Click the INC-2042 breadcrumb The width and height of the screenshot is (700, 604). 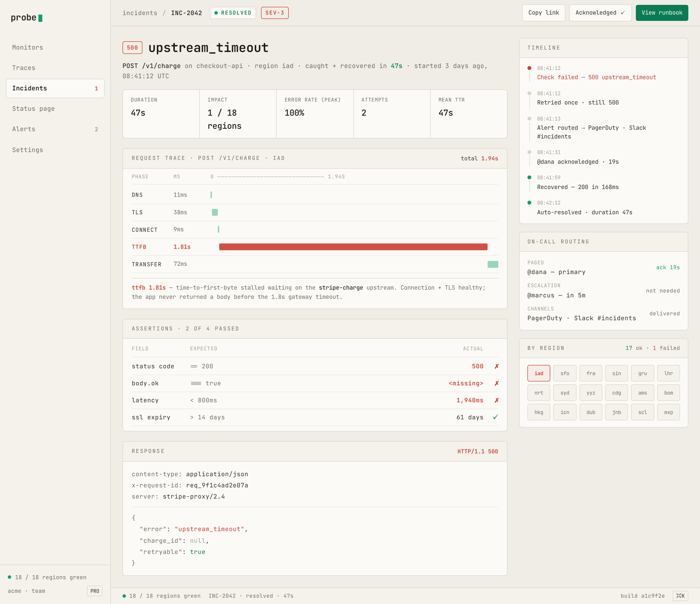[x=186, y=13]
